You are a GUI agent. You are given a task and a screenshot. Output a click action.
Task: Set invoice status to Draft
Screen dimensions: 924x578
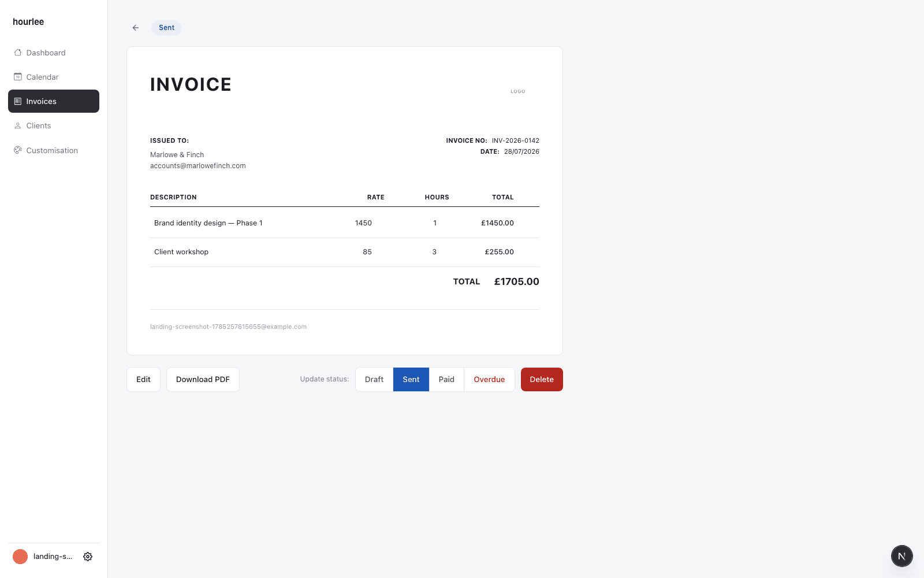pyautogui.click(x=374, y=380)
